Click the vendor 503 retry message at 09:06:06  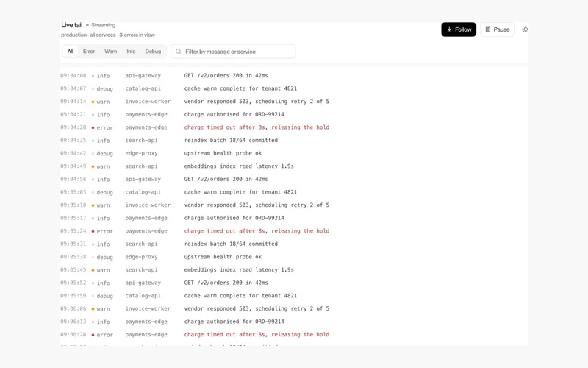(x=257, y=308)
